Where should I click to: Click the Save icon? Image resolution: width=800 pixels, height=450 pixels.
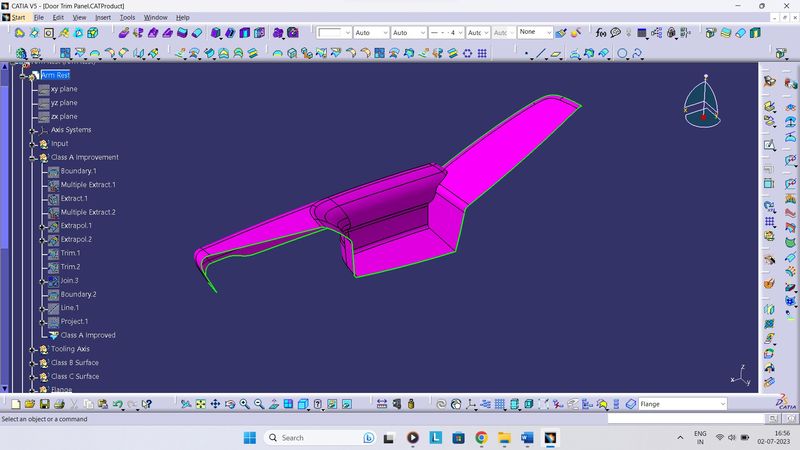(44, 404)
